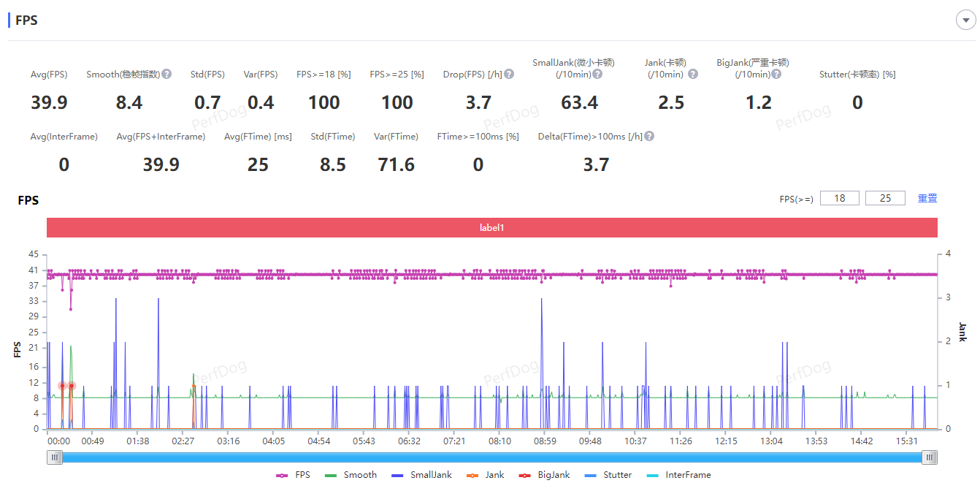Toggle Jank series in the legend

pos(484,475)
